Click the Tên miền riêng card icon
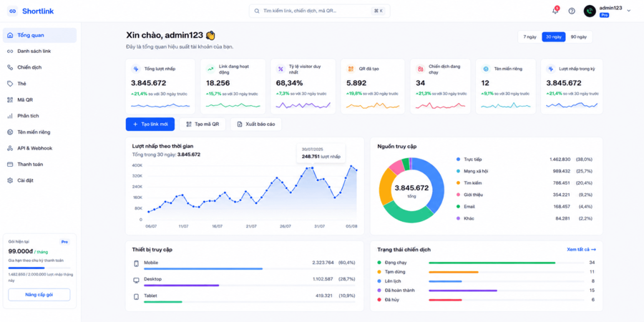The width and height of the screenshot is (644, 322). pyautogui.click(x=486, y=69)
